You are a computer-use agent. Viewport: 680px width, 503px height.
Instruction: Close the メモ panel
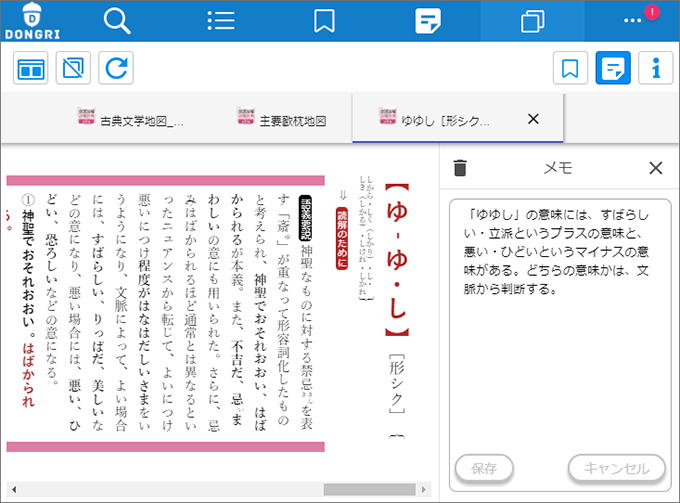(x=656, y=168)
